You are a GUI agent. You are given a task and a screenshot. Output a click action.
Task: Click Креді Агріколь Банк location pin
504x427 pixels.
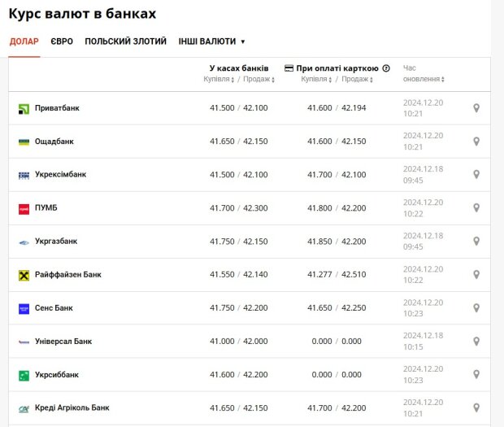coord(476,407)
